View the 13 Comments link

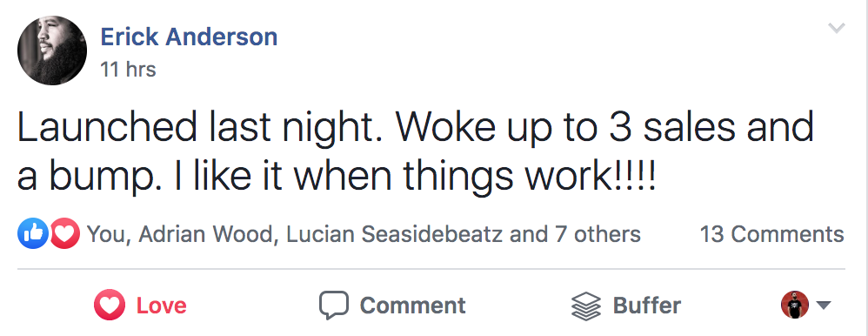point(772,234)
